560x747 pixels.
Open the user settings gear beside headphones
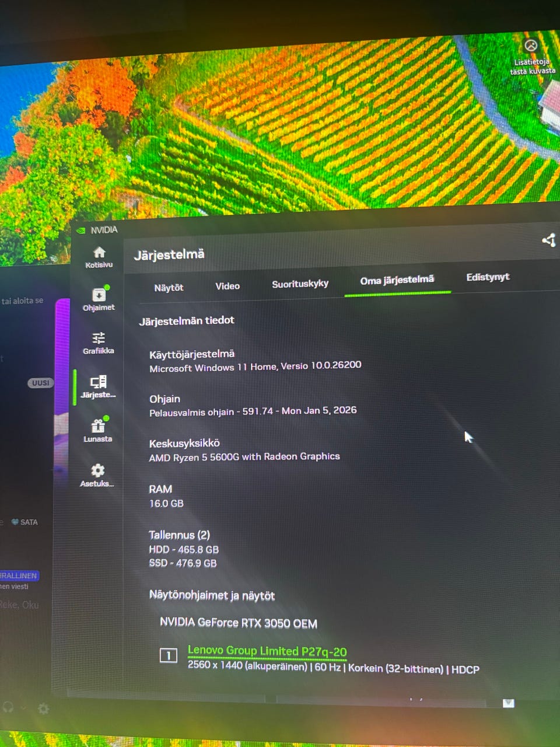(43, 708)
